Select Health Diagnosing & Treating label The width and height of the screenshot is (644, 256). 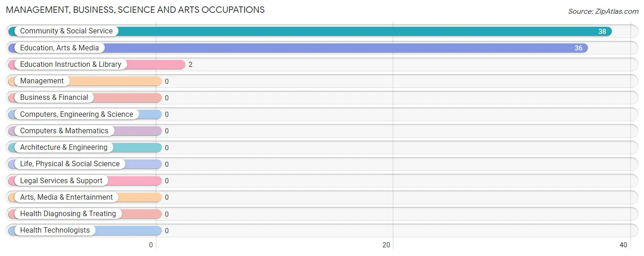(x=68, y=214)
